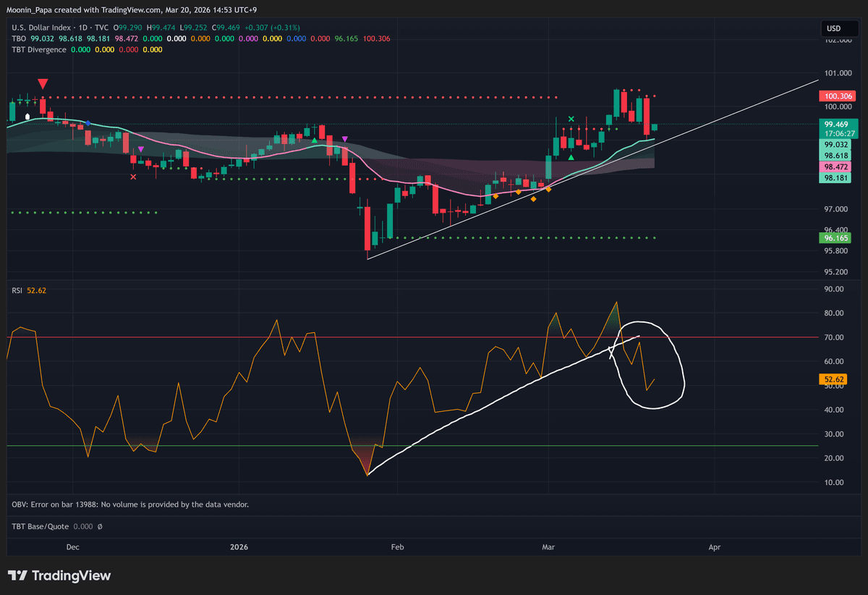Click the USD currency button
Image resolution: width=868 pixels, height=595 pixels.
839,30
